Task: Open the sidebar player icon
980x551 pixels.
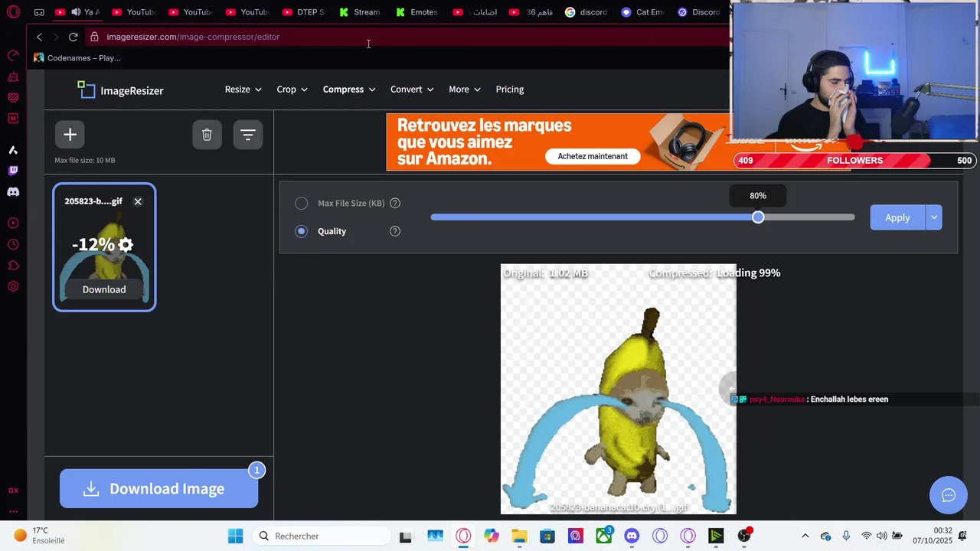Action: [x=13, y=223]
